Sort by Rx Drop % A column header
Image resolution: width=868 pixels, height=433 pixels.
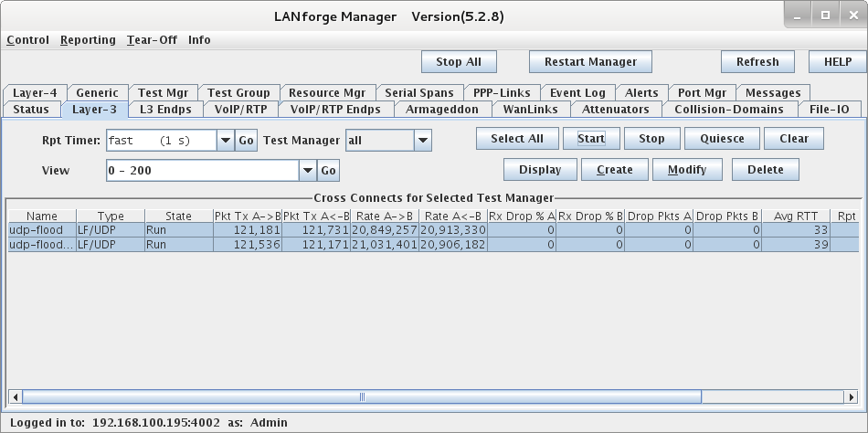click(522, 216)
